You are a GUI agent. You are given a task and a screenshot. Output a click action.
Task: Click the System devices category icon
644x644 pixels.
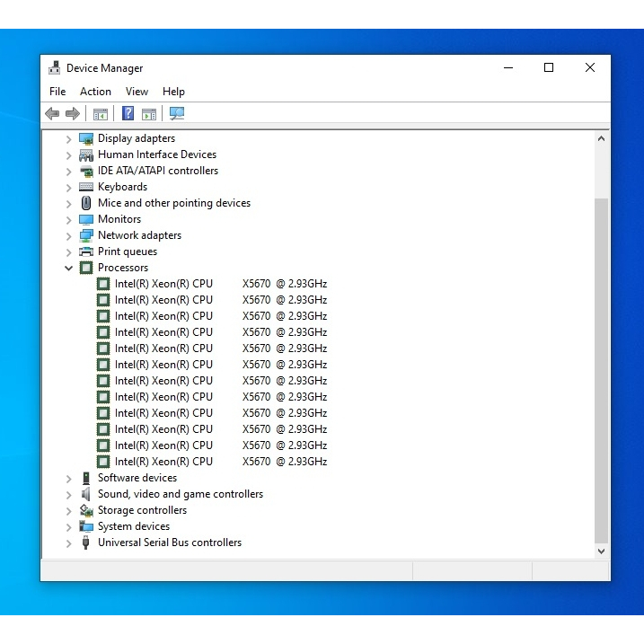[x=86, y=526]
